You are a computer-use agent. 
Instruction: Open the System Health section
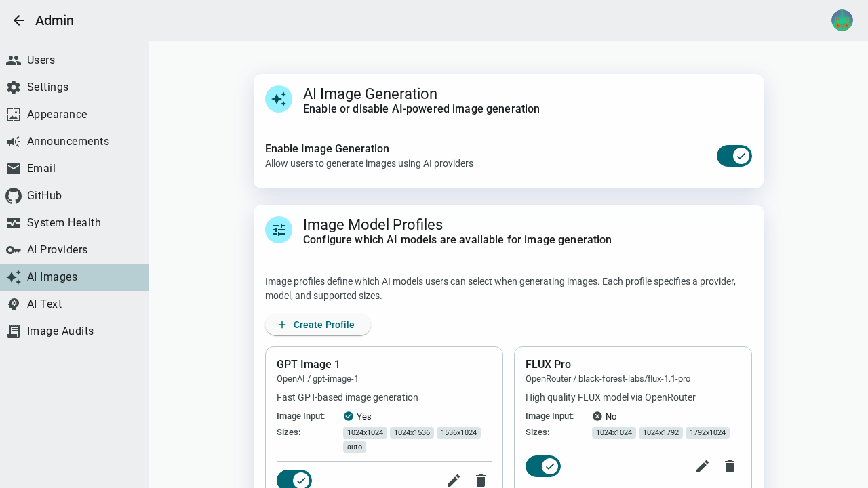(x=74, y=223)
